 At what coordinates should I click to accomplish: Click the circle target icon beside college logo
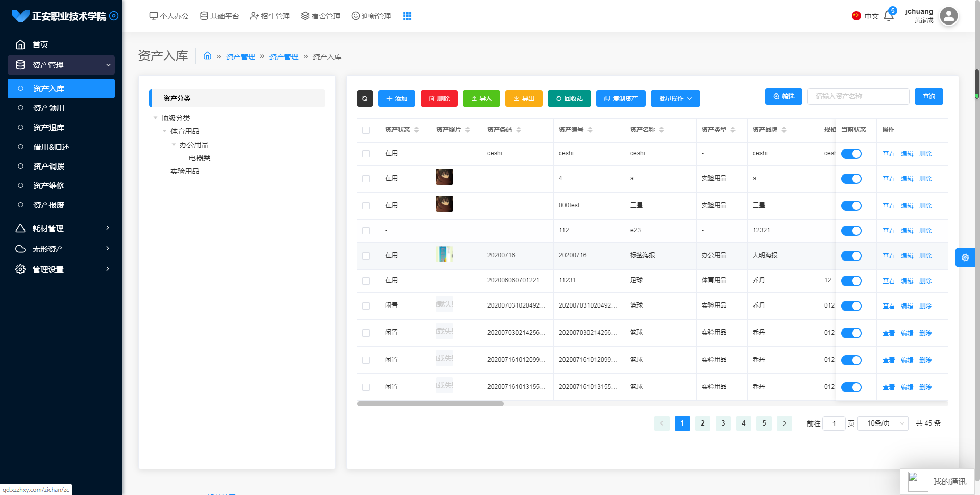click(x=114, y=16)
